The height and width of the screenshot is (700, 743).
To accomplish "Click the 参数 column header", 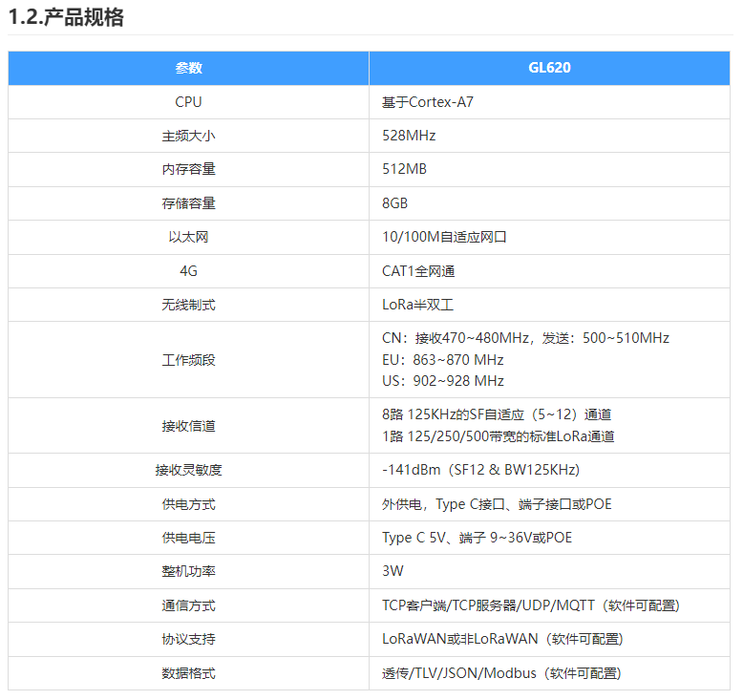I will 188,68.
